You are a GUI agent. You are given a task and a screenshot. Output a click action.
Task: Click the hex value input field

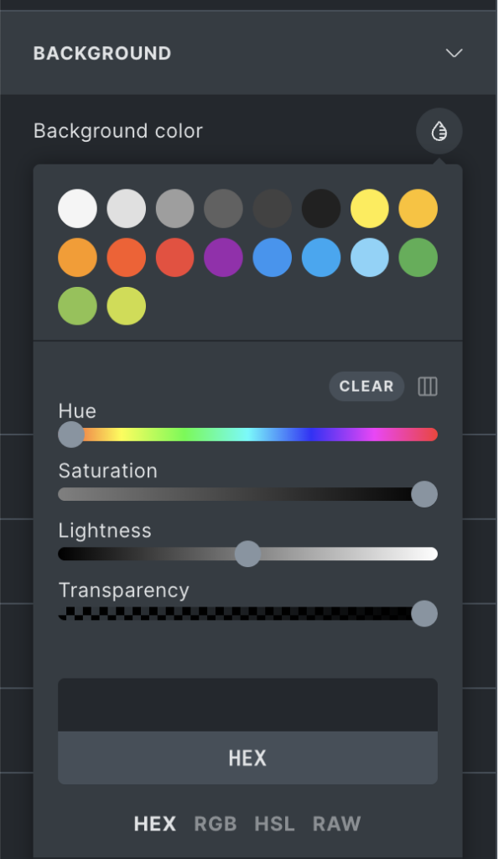(247, 705)
